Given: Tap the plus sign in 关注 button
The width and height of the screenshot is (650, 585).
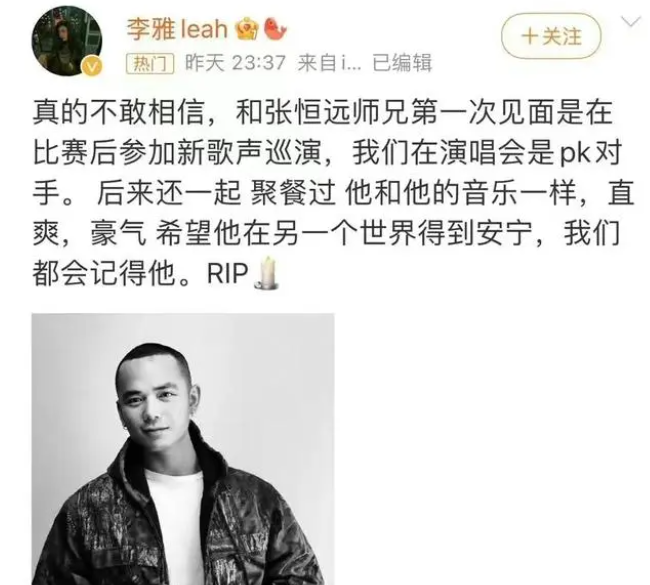Looking at the screenshot, I should tap(529, 36).
